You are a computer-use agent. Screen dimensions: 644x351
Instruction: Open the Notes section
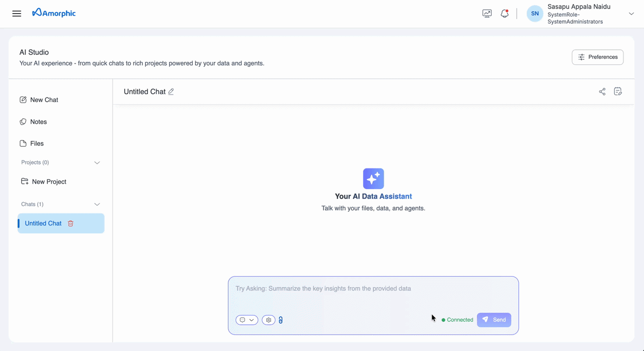[x=38, y=122]
